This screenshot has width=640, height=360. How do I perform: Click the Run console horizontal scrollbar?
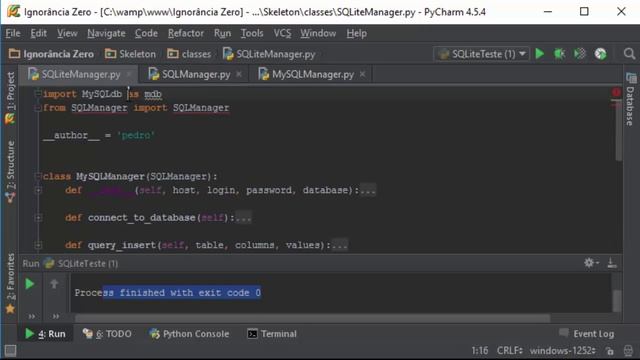coord(312,318)
